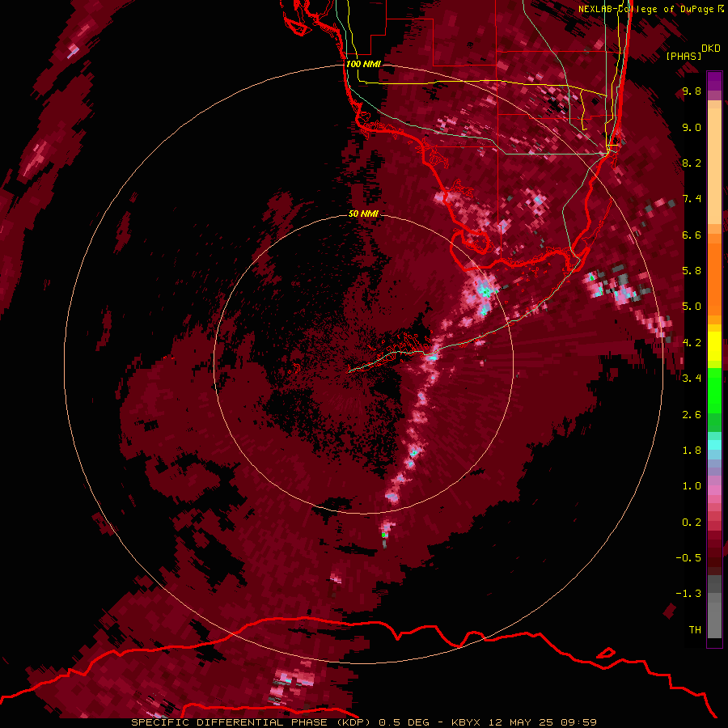Click the 1.0 value on color scale

click(x=692, y=486)
